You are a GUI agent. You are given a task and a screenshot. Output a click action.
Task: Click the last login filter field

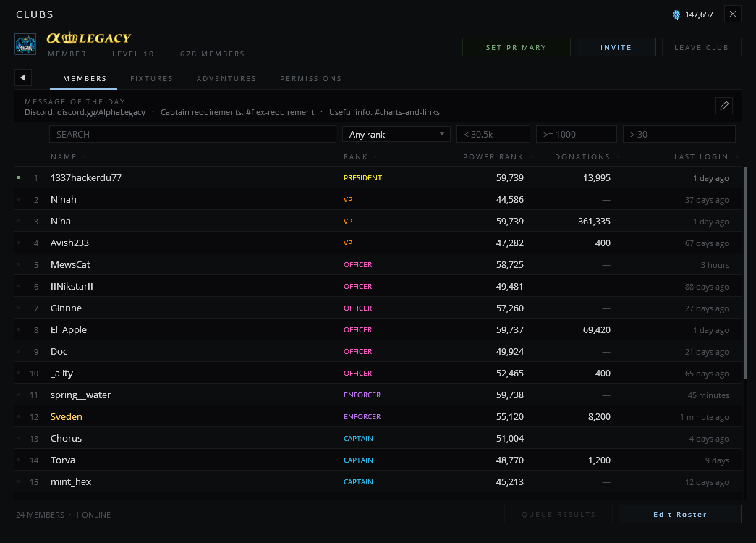tap(679, 134)
